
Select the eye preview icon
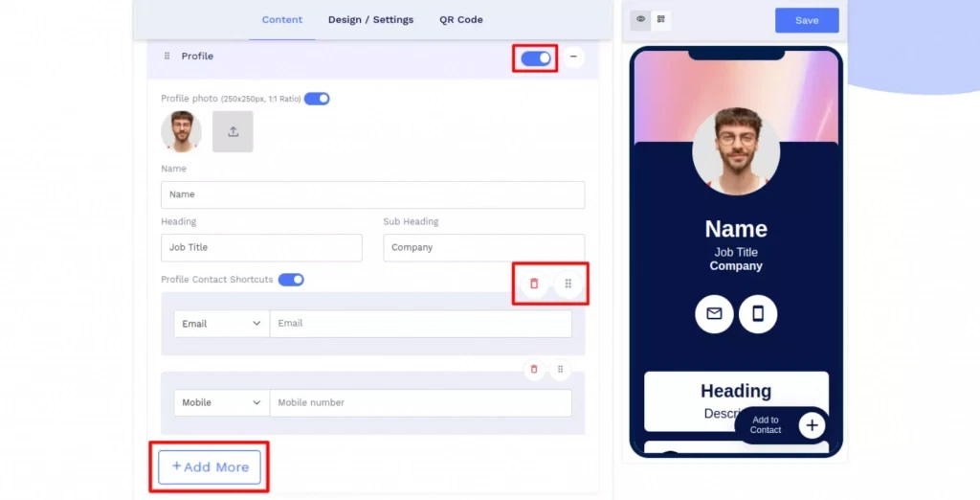640,19
